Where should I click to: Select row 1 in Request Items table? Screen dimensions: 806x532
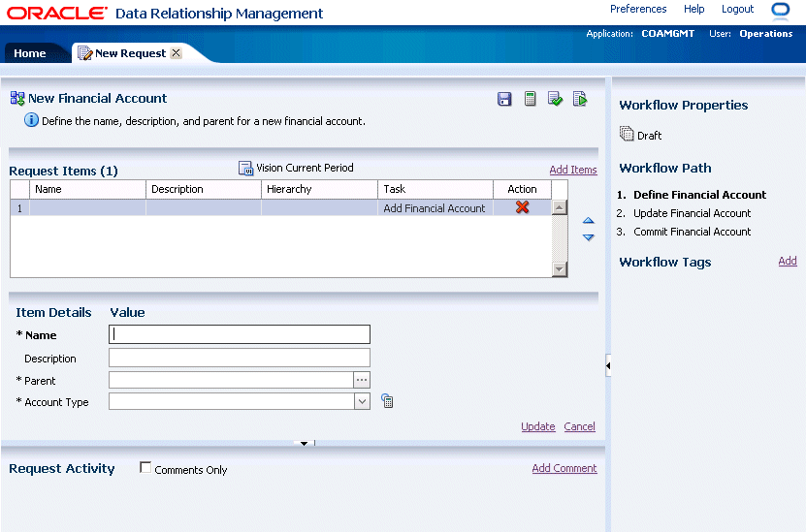tap(280, 207)
